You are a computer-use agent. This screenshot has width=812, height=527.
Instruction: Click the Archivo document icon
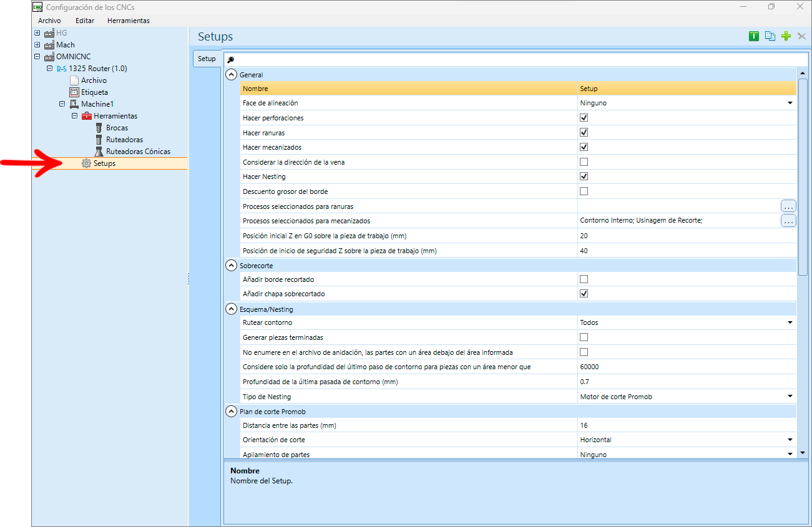tap(74, 80)
